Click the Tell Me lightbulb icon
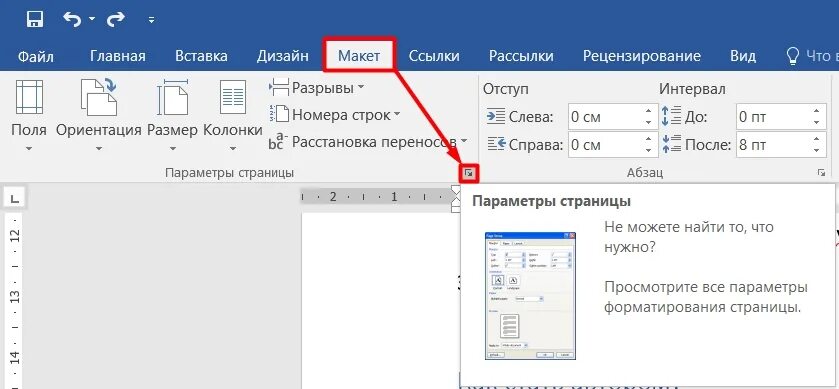The width and height of the screenshot is (839, 389). [x=792, y=56]
